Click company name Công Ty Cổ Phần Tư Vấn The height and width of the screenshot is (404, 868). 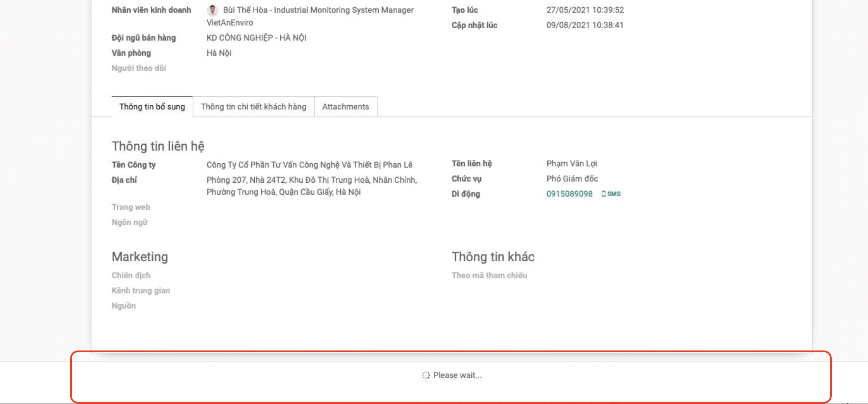tap(310, 165)
